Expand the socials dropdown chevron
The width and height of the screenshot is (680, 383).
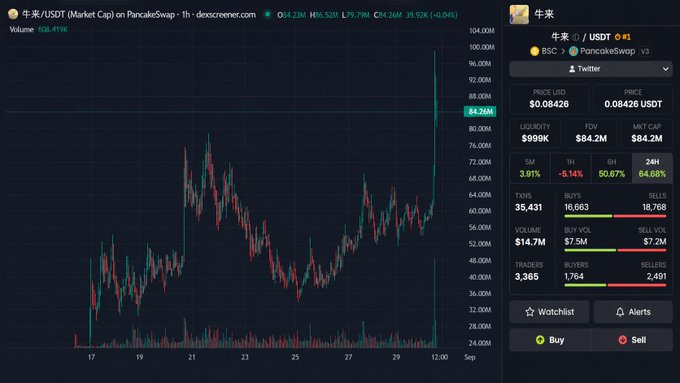click(665, 69)
